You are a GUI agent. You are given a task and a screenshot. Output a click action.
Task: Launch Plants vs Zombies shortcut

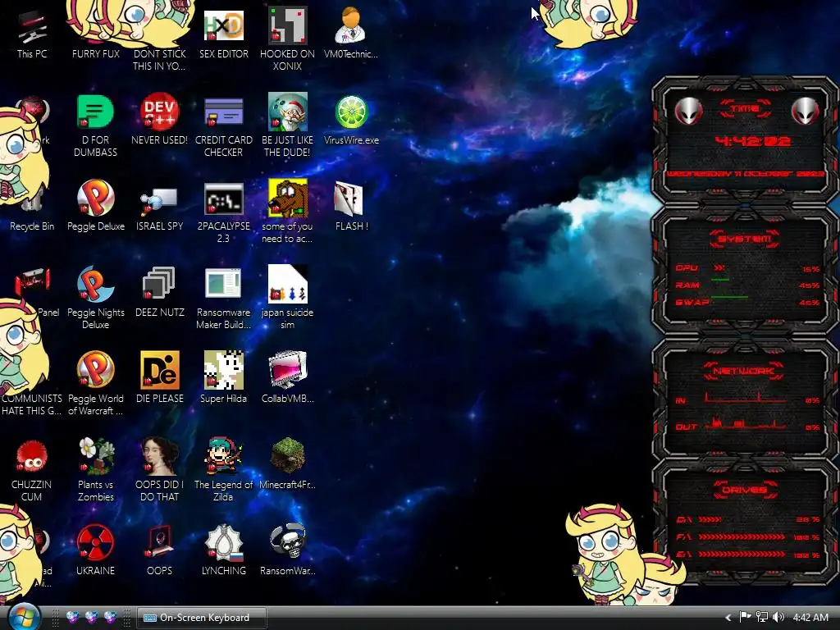click(x=95, y=470)
